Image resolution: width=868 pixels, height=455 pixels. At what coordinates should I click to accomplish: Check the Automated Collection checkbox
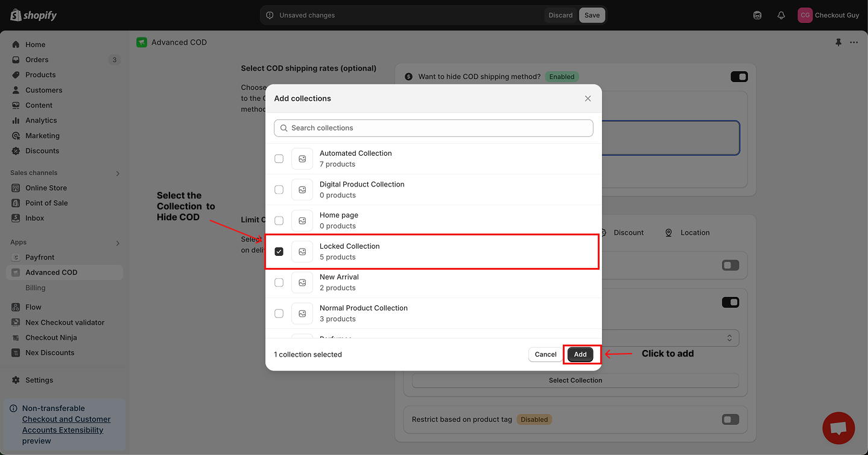(279, 159)
